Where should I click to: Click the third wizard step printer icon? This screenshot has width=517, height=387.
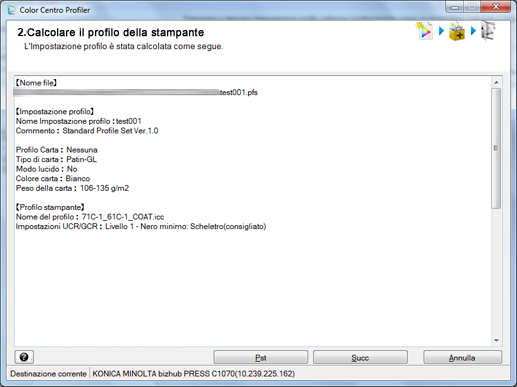pos(488,31)
